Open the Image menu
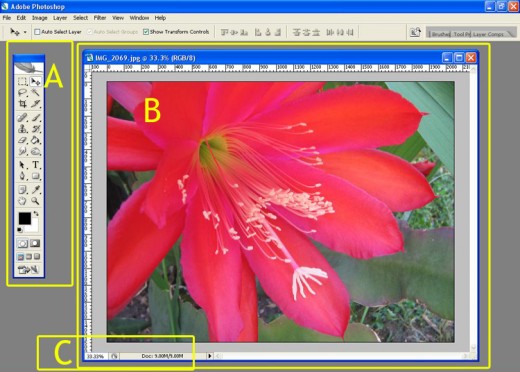The width and height of the screenshot is (520, 372). tap(39, 18)
